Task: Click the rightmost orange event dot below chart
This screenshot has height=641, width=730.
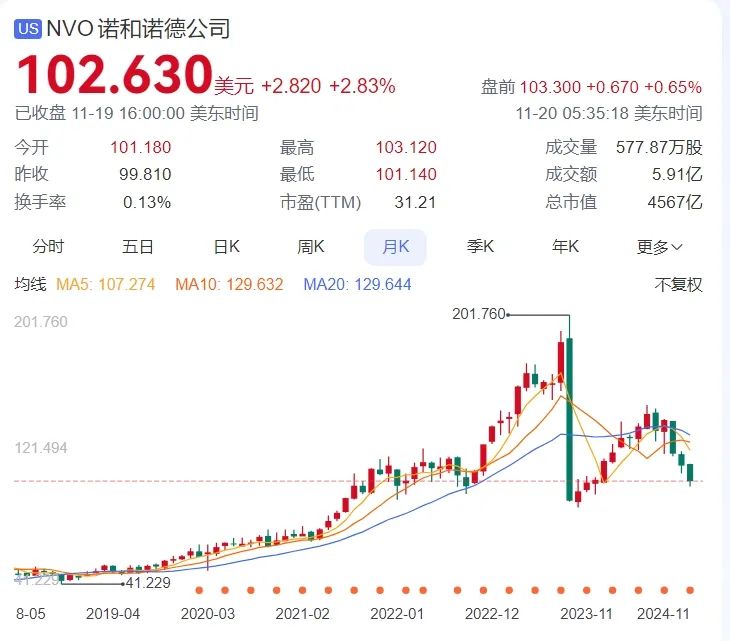Action: click(690, 590)
